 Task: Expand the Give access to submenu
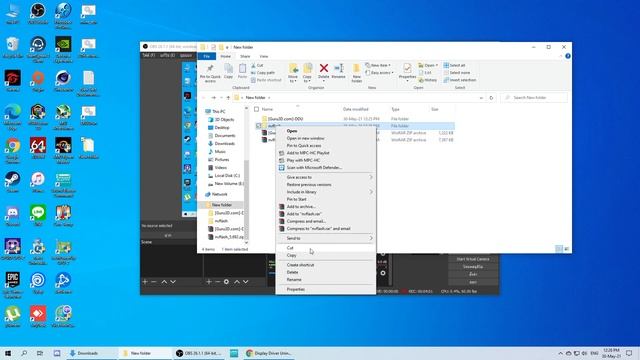pyautogui.click(x=326, y=177)
